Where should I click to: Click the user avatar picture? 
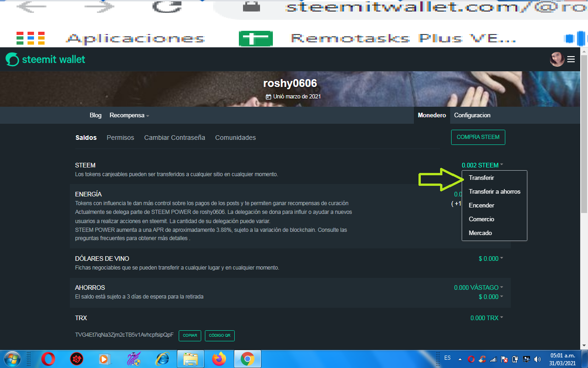557,59
